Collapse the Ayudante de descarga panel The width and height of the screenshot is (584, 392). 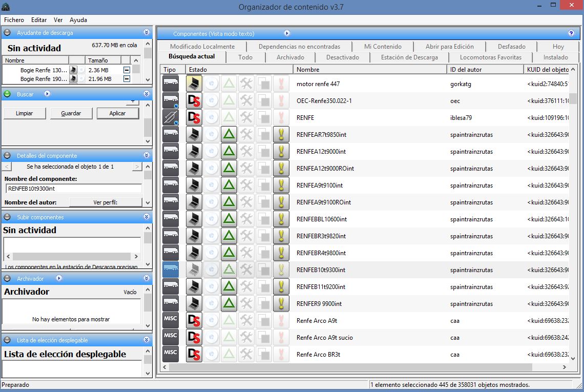[147, 32]
